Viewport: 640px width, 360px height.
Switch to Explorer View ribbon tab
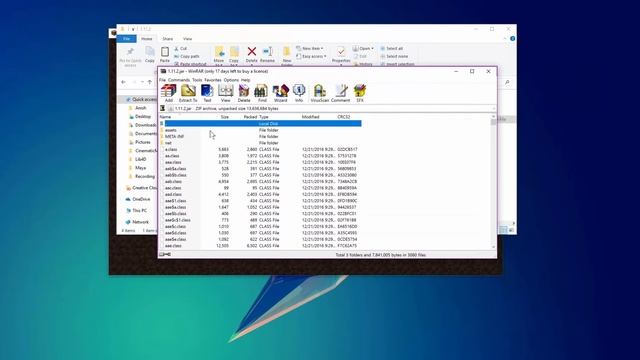point(187,39)
